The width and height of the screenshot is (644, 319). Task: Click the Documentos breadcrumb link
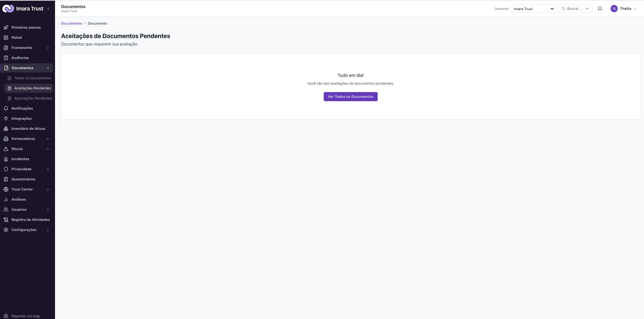point(72,23)
